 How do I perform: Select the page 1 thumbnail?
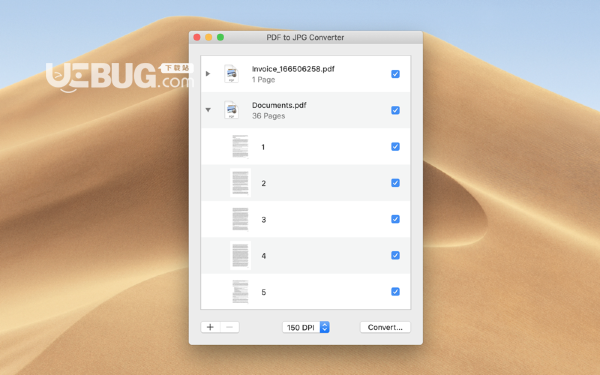point(240,147)
